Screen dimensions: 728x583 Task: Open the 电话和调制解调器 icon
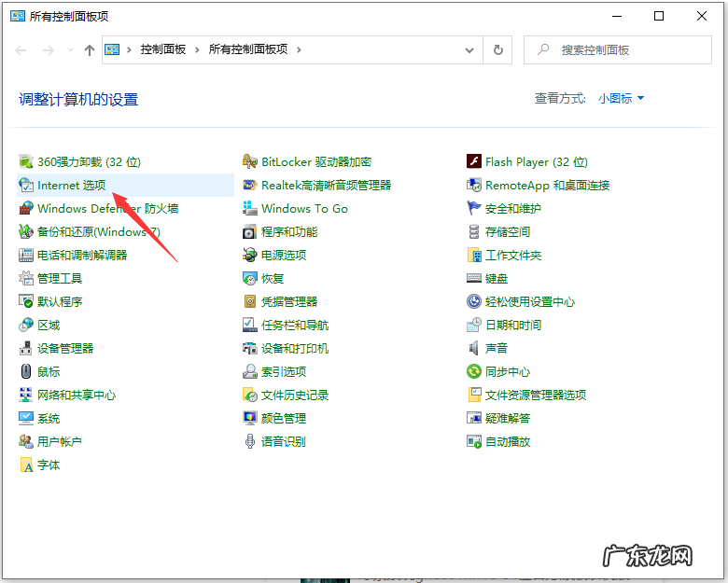[x=26, y=255]
